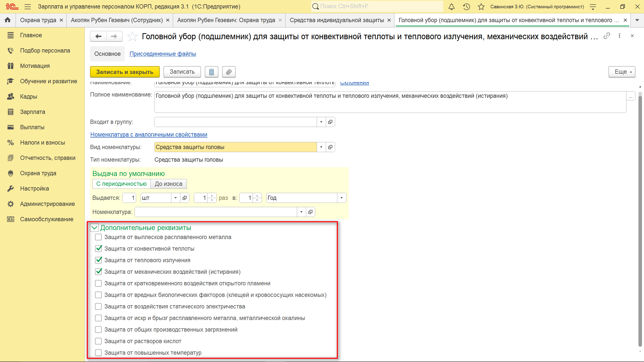Enable protection from molten metal splashes

pos(98,237)
